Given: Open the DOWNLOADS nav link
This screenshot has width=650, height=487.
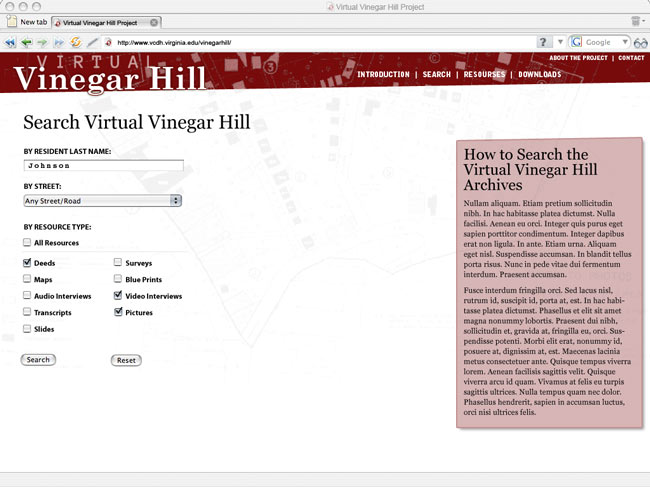Looking at the screenshot, I should click(540, 74).
